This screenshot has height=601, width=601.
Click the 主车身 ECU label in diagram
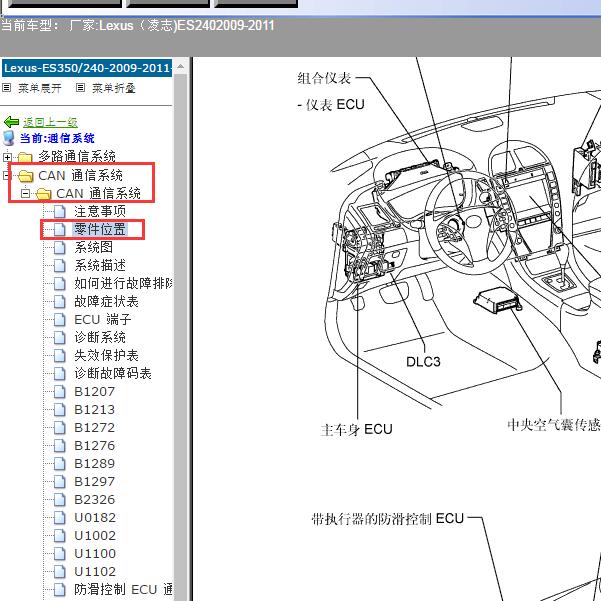(356, 429)
